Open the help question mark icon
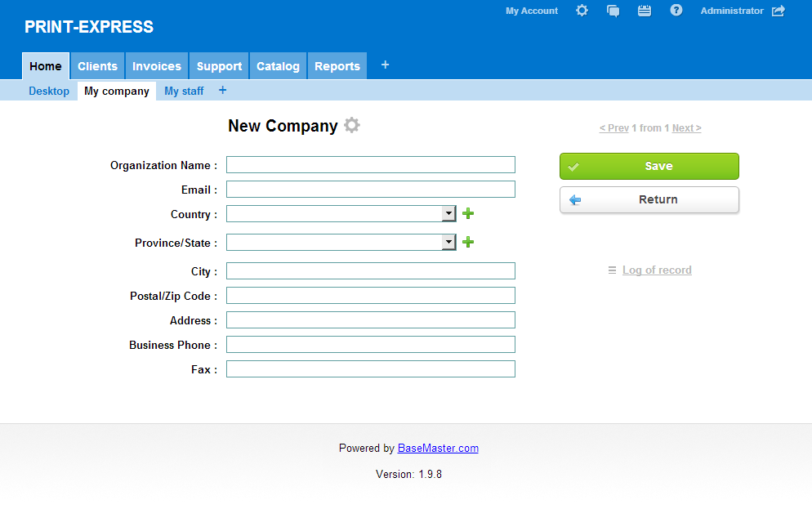 pyautogui.click(x=676, y=11)
